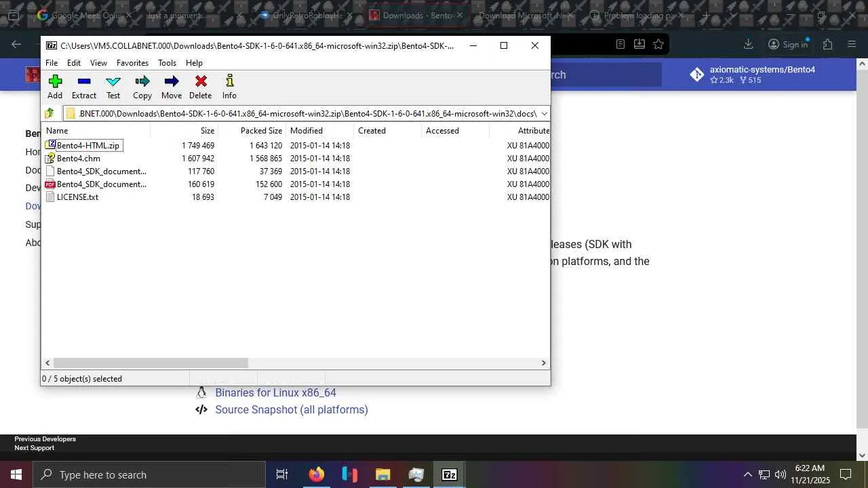Click the horizontal scrollbar thumb in 7-Zip
The width and height of the screenshot is (868, 488).
(x=151, y=363)
